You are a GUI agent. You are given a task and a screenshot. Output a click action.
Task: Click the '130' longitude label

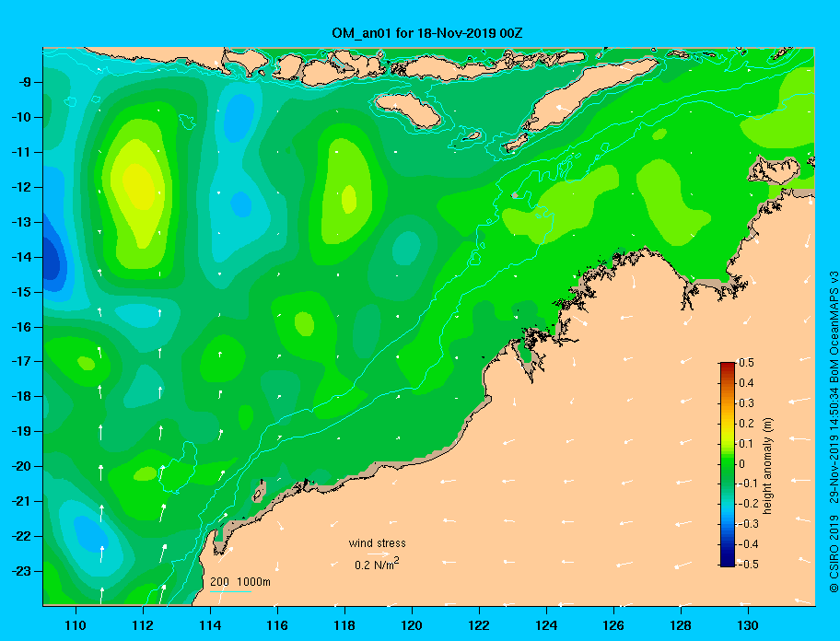(748, 625)
